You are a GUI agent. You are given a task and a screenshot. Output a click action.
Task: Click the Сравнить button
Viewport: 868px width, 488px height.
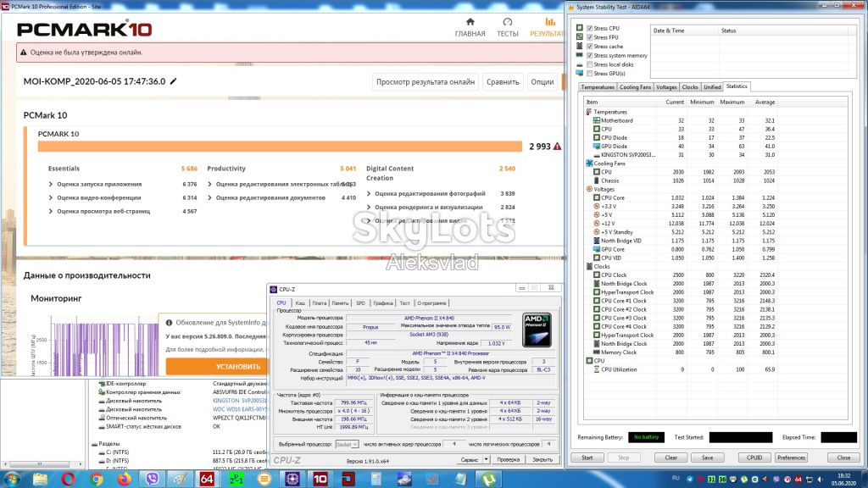tap(503, 82)
